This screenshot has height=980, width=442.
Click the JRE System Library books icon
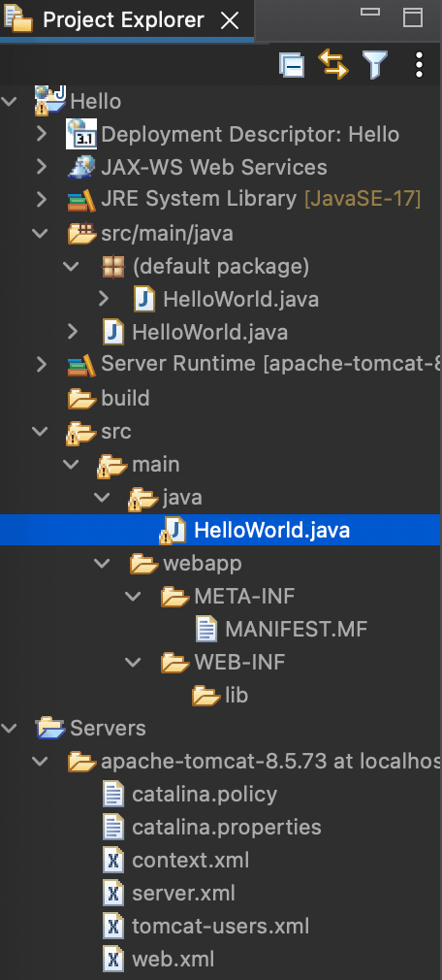pyautogui.click(x=81, y=200)
